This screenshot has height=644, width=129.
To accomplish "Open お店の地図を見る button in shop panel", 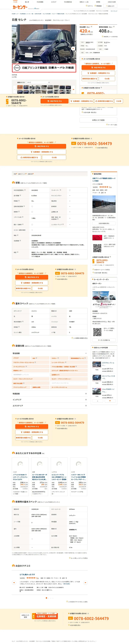I will (x=104, y=223).
